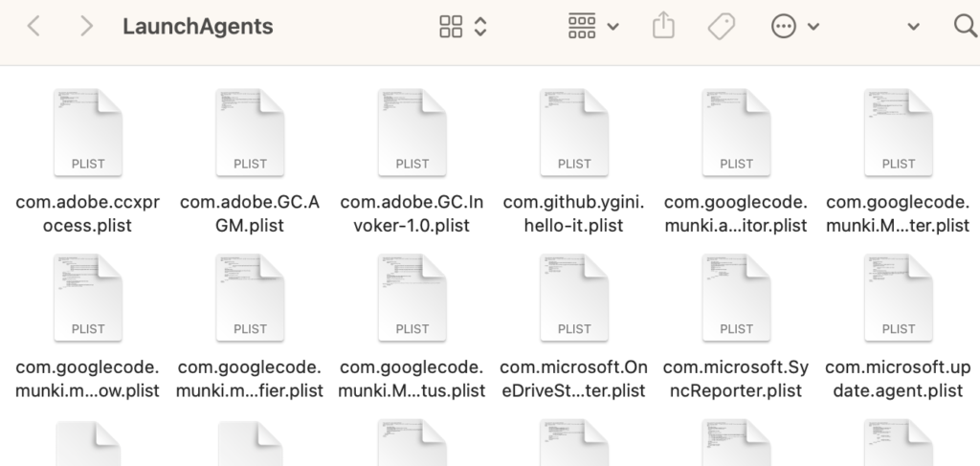Select com.adobe.GC.Invoker-1.0.plist file
Screen dimensions: 980x466
(412, 132)
